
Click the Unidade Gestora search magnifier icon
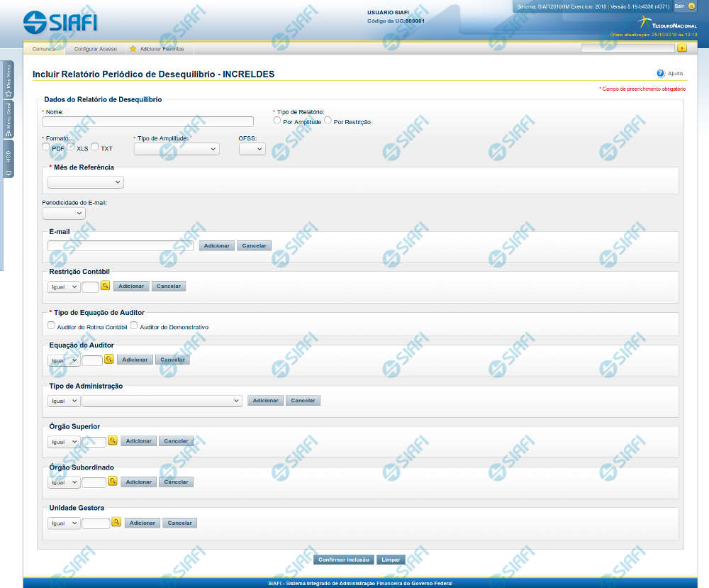[x=116, y=522]
